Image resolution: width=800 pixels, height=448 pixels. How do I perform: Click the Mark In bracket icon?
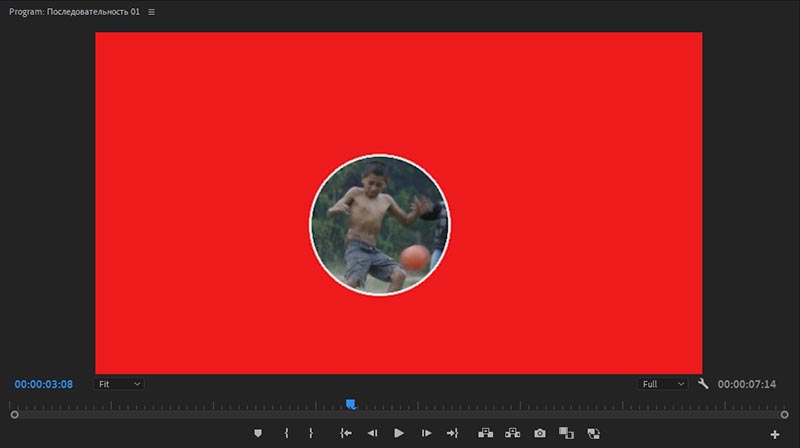pyautogui.click(x=286, y=433)
